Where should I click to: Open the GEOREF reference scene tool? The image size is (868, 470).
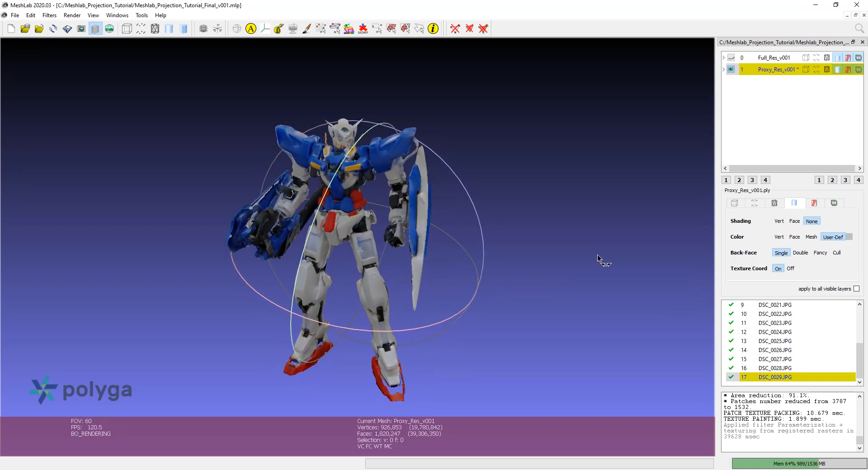point(363,29)
